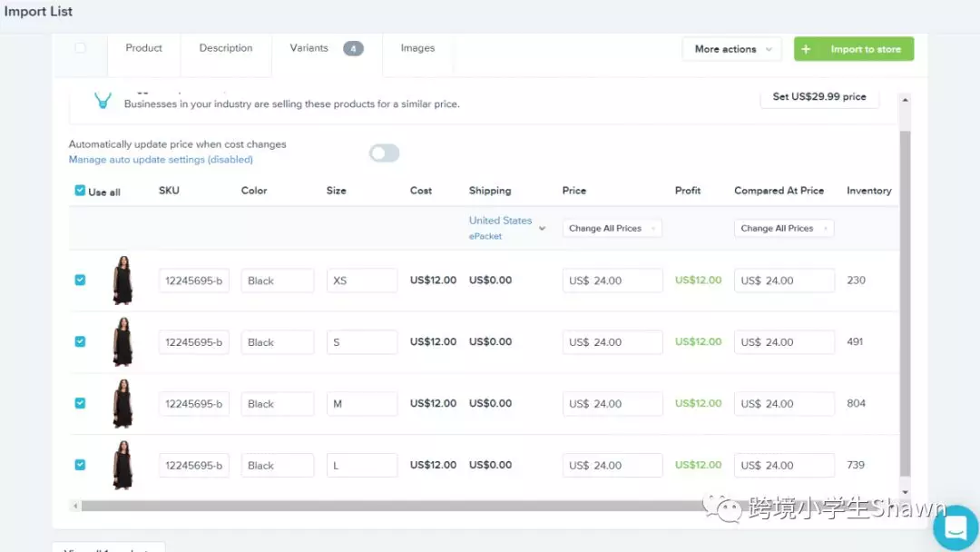The image size is (980, 552).
Task: Click the Inventory value 804
Action: click(857, 403)
